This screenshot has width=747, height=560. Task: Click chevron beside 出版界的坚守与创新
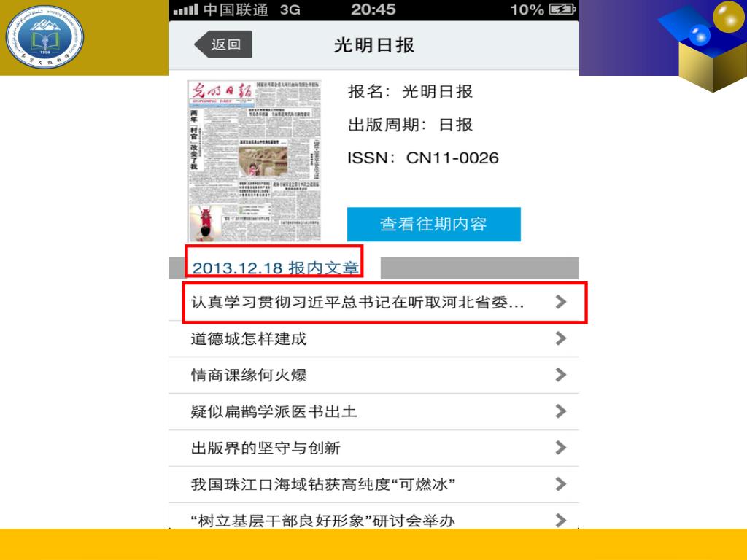[561, 448]
